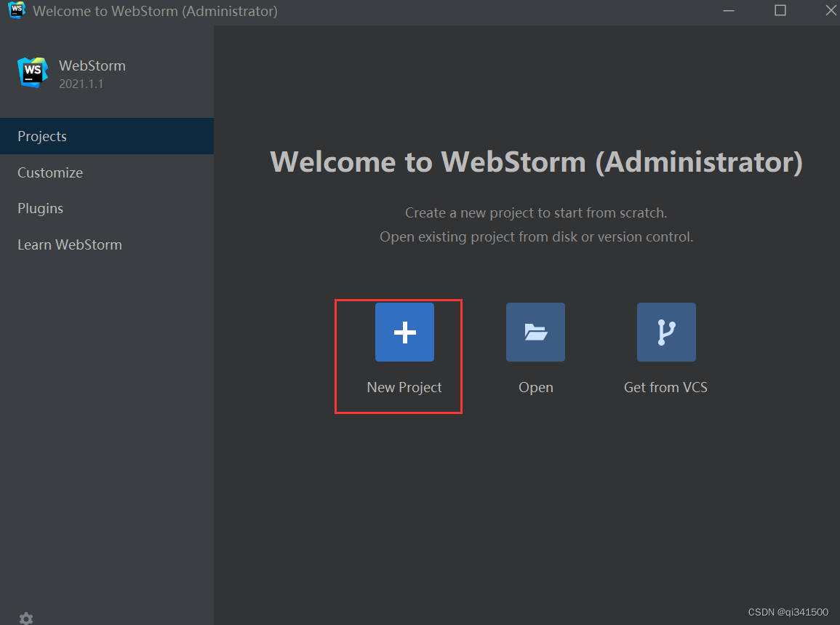
Task: Click the Open folder icon
Action: (535, 332)
